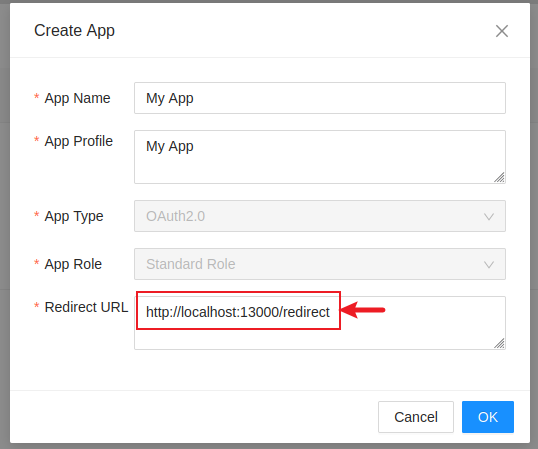Image resolution: width=538 pixels, height=449 pixels.
Task: Click the App Name label
Action: coord(77,98)
